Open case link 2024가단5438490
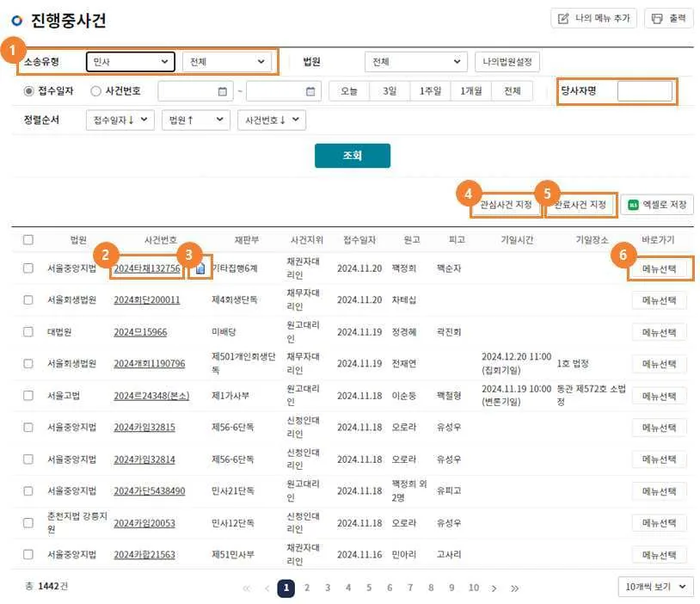This screenshot has height=604, width=700. (x=150, y=491)
